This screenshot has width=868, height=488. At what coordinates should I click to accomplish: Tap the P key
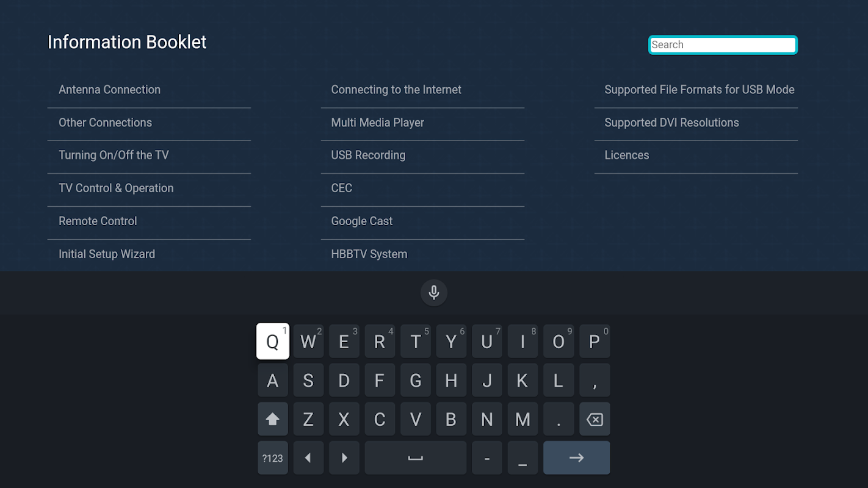click(595, 342)
